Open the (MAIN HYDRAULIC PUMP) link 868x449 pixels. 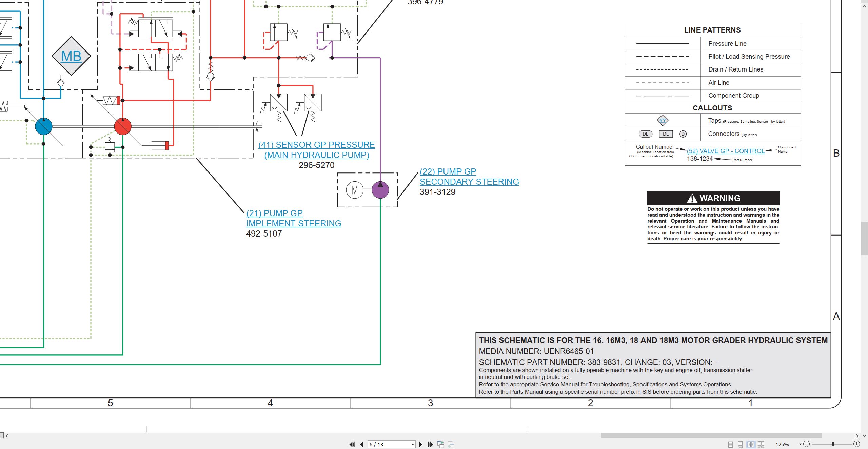[317, 155]
